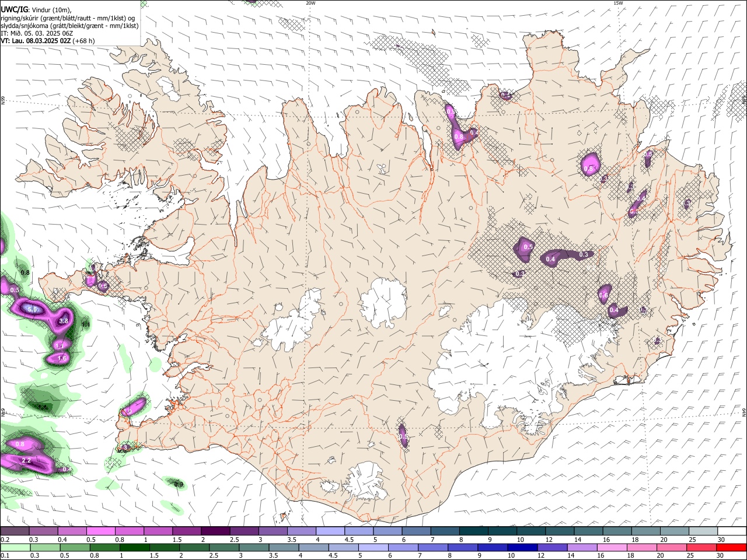747x560 pixels.
Task: Click the 'UWC/IG: Vindur (10m),' title line
Action: coord(36,9)
